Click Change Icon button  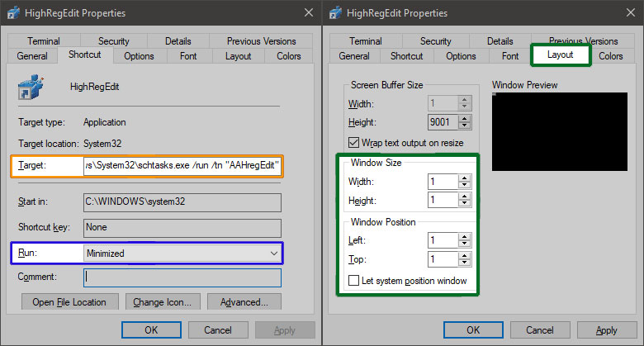tap(163, 302)
